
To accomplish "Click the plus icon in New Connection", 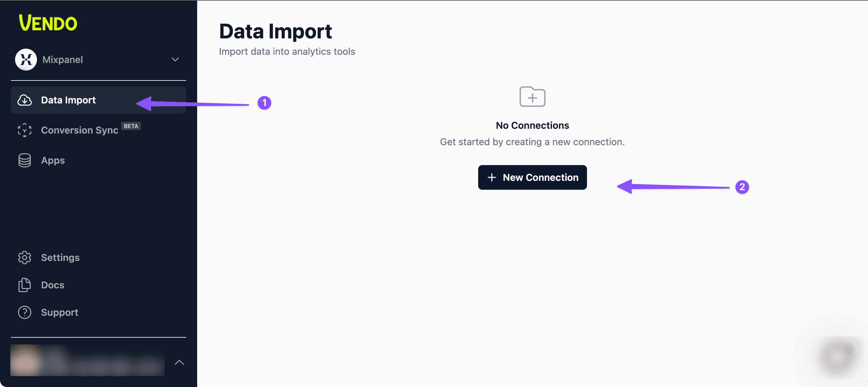I will point(492,177).
